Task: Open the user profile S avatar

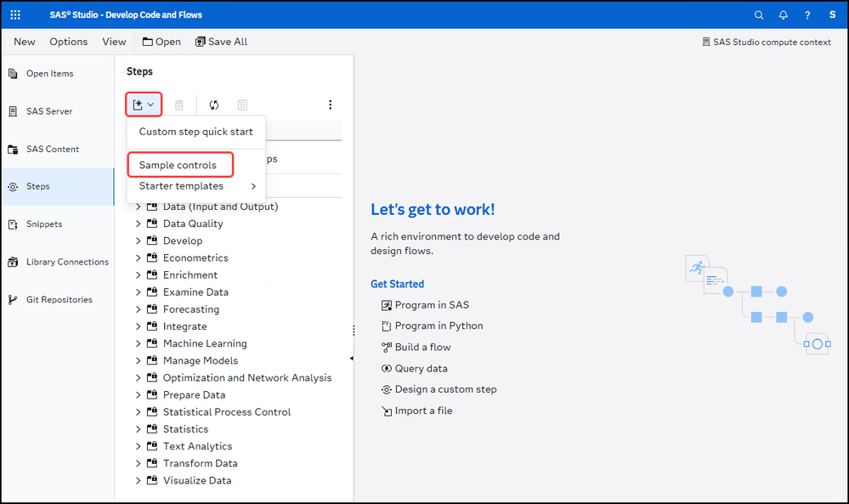Action: tap(832, 14)
